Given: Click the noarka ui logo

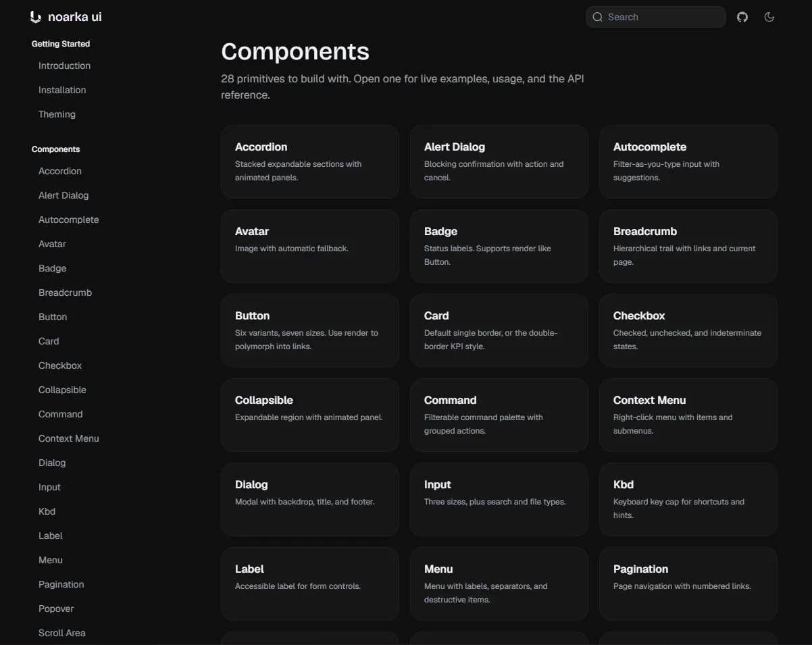Looking at the screenshot, I should coord(66,17).
